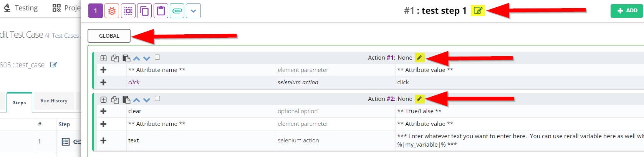Edit the test step 1 title

[x=478, y=11]
